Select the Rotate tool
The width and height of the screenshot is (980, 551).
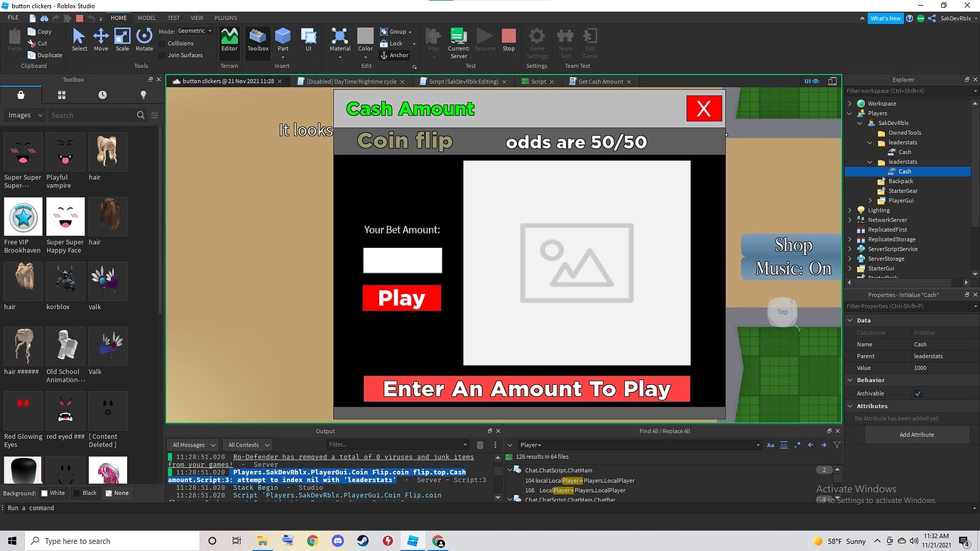click(x=144, y=40)
